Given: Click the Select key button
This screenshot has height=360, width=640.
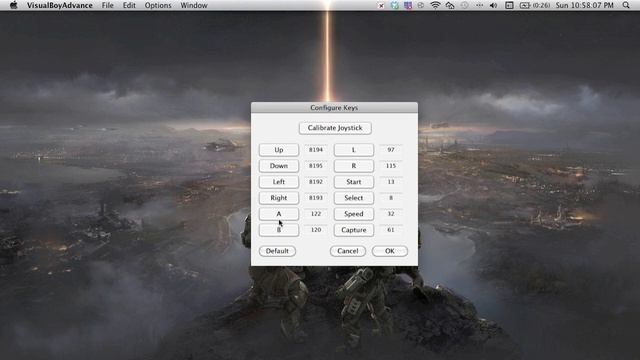Looking at the screenshot, I should 353,198.
